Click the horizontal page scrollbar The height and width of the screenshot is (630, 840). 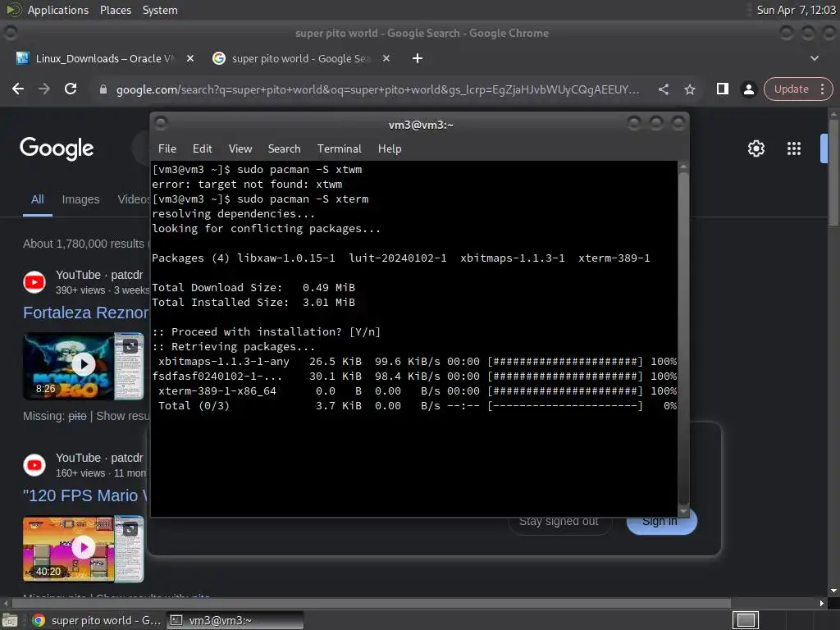coord(371,603)
